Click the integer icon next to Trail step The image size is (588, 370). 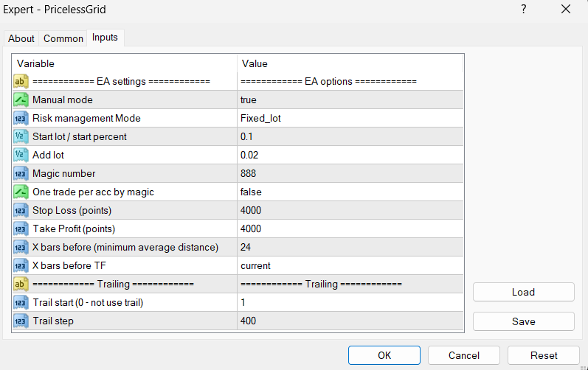[x=21, y=321]
